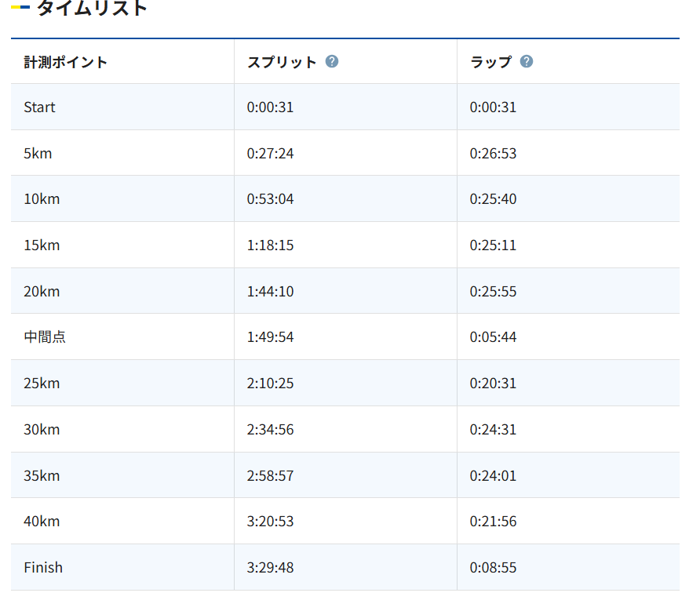Click the 15km lap time 0:25:11
Viewport: 700px width, 600px height.
tap(493, 245)
